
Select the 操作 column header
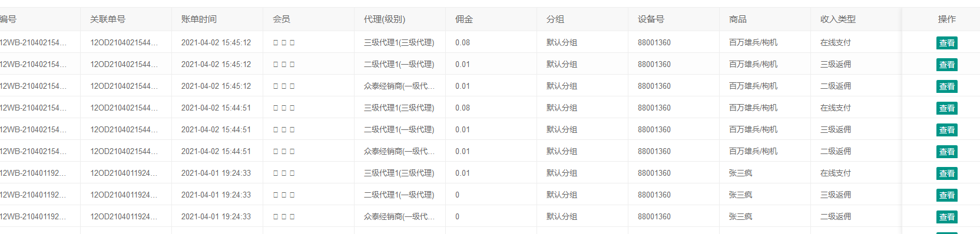(947, 19)
